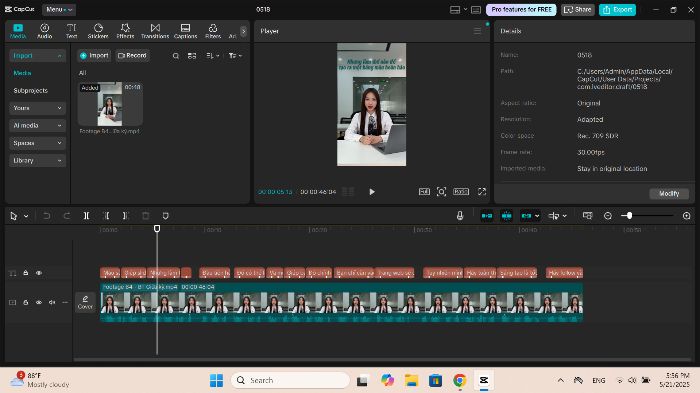This screenshot has width=700, height=393.
Task: Lock the text caption track
Action: [25, 273]
